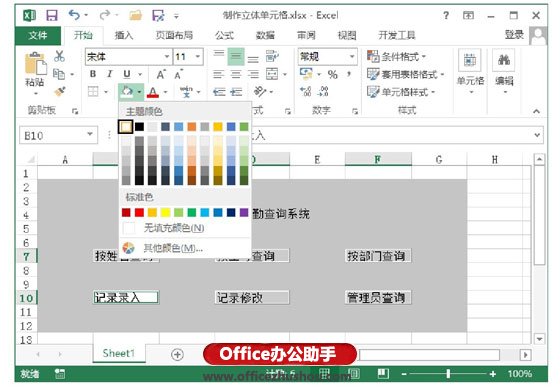
Task: Switch to 公式 Formulas tab
Action: click(224, 35)
